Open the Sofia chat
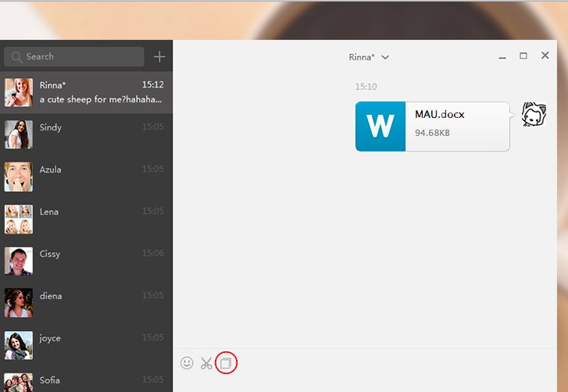 click(x=86, y=380)
